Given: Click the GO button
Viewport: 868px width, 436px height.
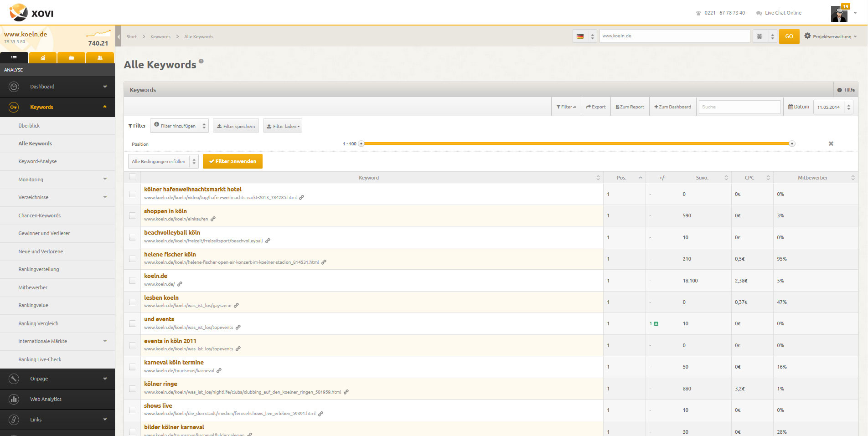Looking at the screenshot, I should (789, 36).
